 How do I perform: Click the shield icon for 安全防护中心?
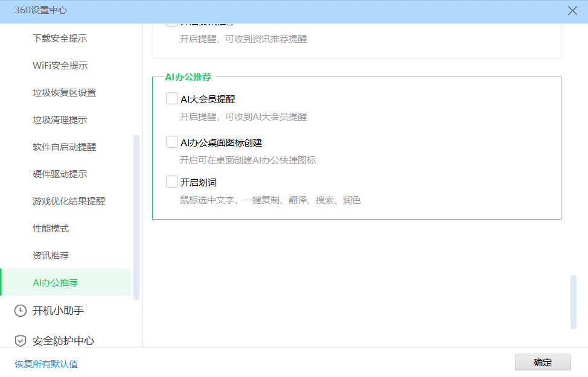(x=21, y=341)
